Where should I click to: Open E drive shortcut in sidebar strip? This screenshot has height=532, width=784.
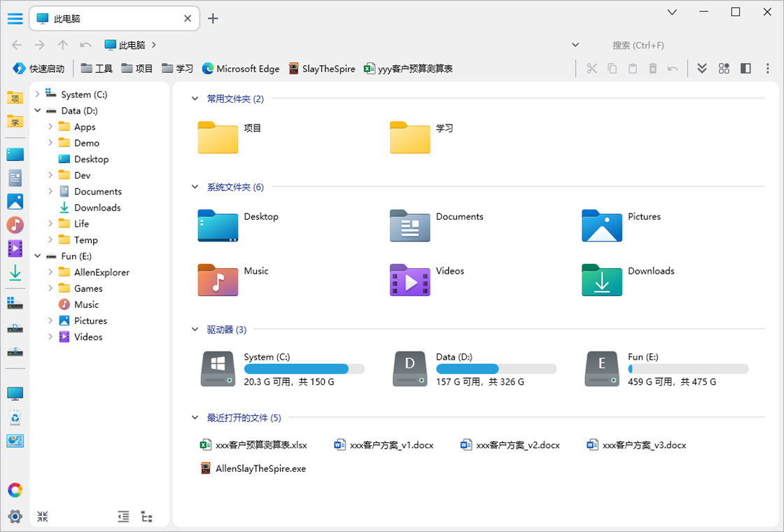coord(15,352)
